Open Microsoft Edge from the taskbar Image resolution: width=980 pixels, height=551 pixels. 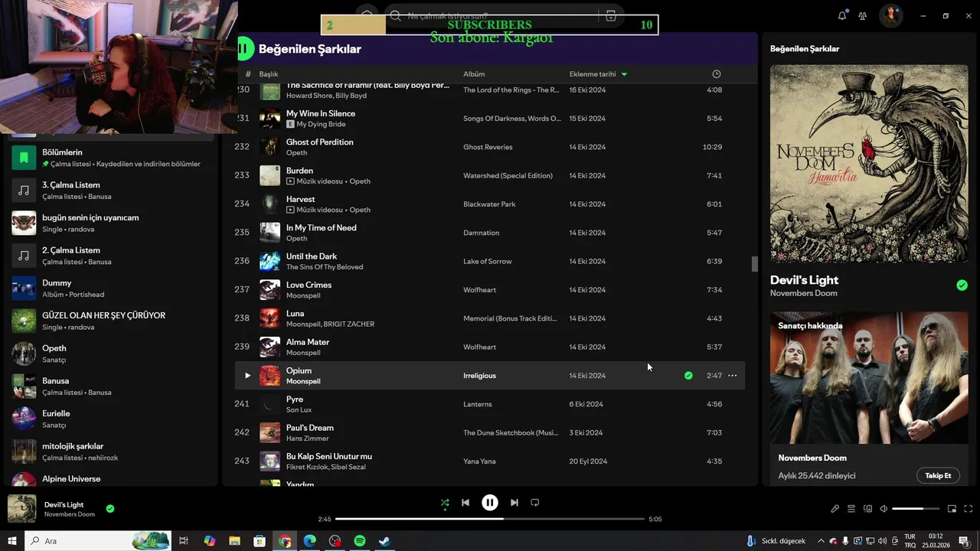[x=309, y=541]
